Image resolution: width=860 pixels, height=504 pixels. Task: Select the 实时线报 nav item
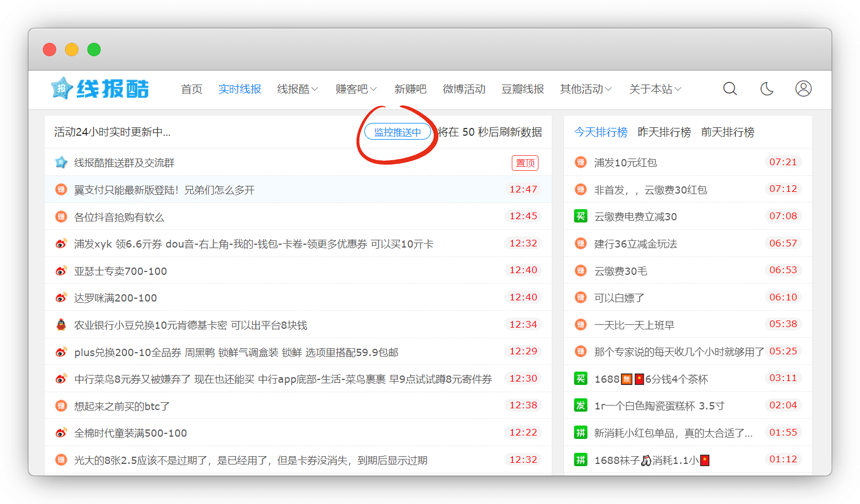click(x=240, y=89)
